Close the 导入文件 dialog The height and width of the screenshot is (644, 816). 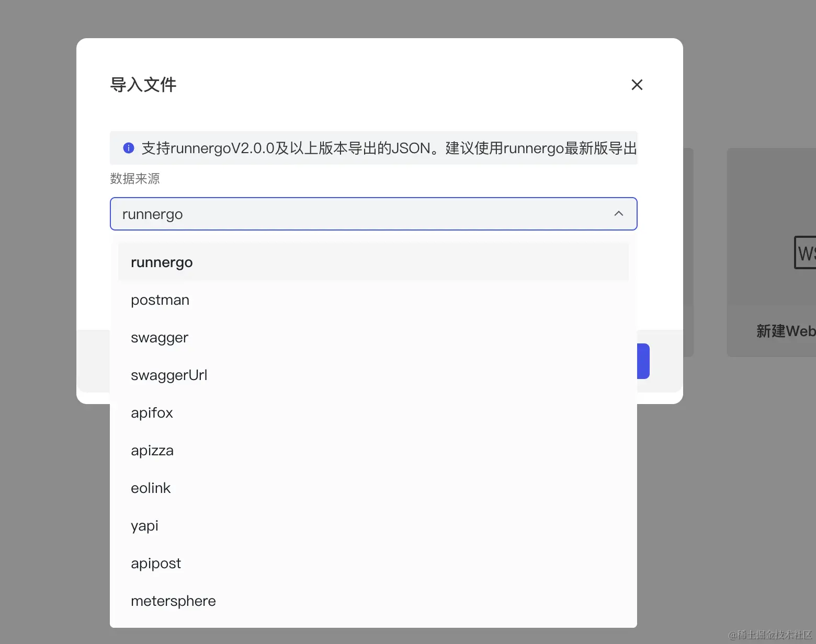(637, 85)
